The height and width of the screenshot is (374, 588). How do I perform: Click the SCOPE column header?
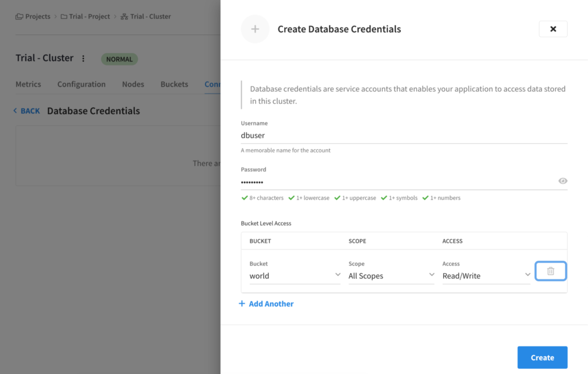(x=357, y=241)
